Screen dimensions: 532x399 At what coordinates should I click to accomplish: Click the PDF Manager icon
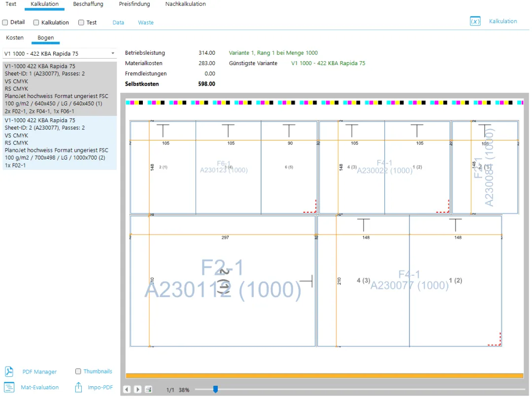pyautogui.click(x=9, y=371)
